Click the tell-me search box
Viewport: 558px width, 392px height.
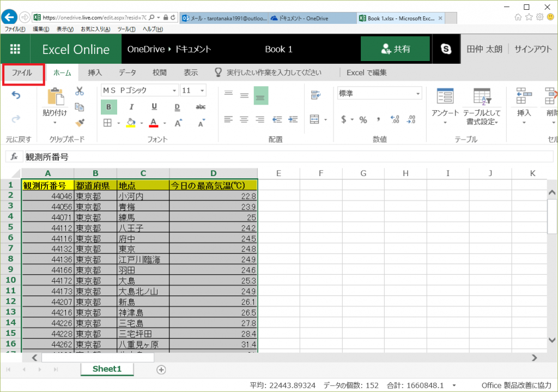[x=274, y=73]
